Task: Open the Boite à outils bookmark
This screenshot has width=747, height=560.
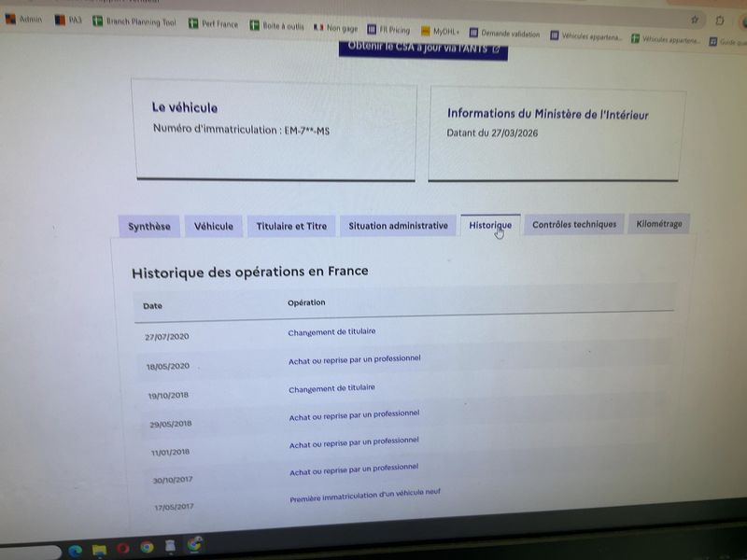Action: 276,26
